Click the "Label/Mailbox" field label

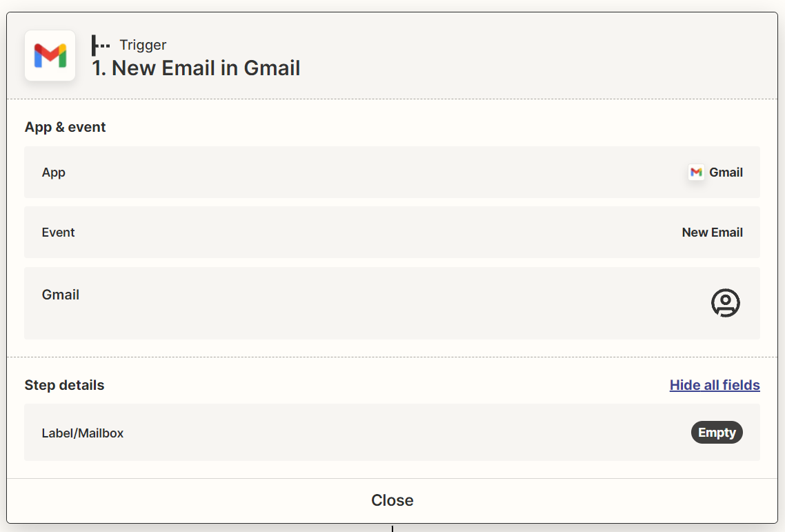83,433
